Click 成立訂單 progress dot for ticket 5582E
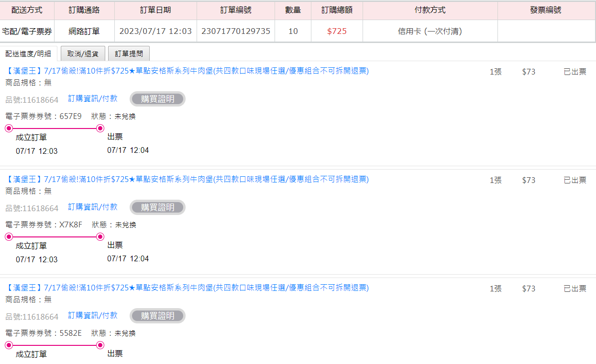The image size is (596, 364). coord(9,345)
